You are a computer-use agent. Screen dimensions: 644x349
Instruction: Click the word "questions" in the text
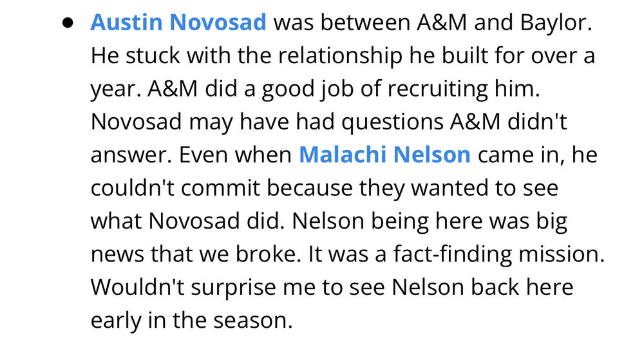click(x=393, y=122)
